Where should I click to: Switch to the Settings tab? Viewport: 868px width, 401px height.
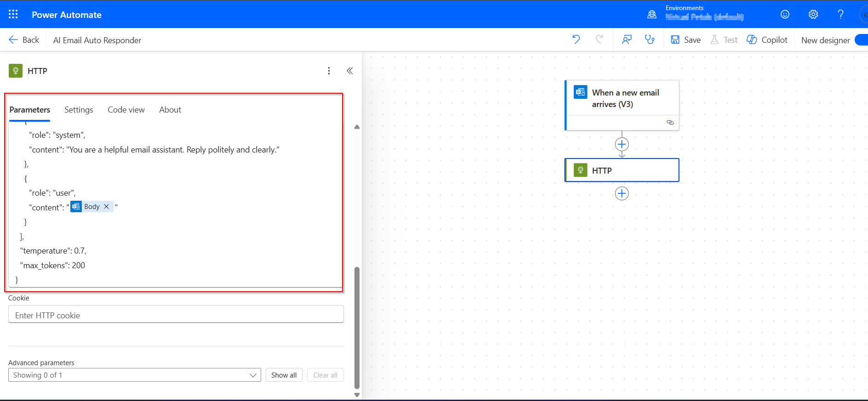79,110
